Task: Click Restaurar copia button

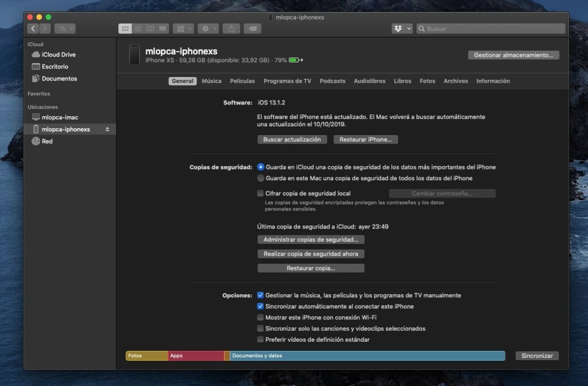Action: pyautogui.click(x=311, y=268)
